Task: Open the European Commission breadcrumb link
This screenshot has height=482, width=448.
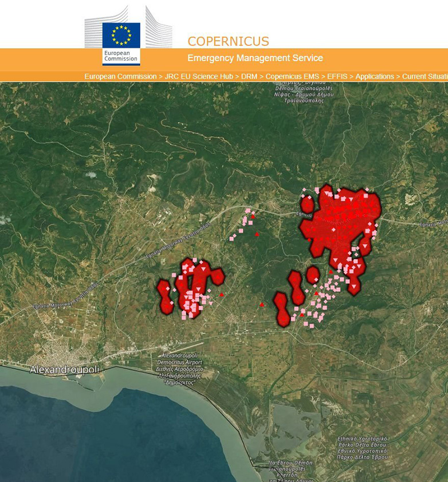Action: coord(120,77)
